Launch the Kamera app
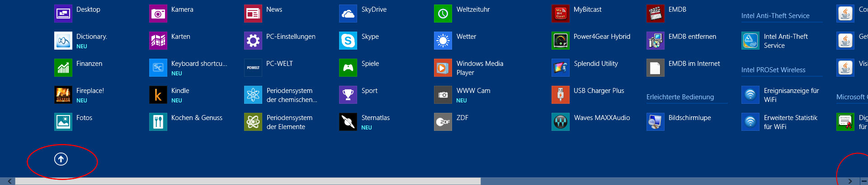This screenshot has height=185, width=868. click(158, 14)
